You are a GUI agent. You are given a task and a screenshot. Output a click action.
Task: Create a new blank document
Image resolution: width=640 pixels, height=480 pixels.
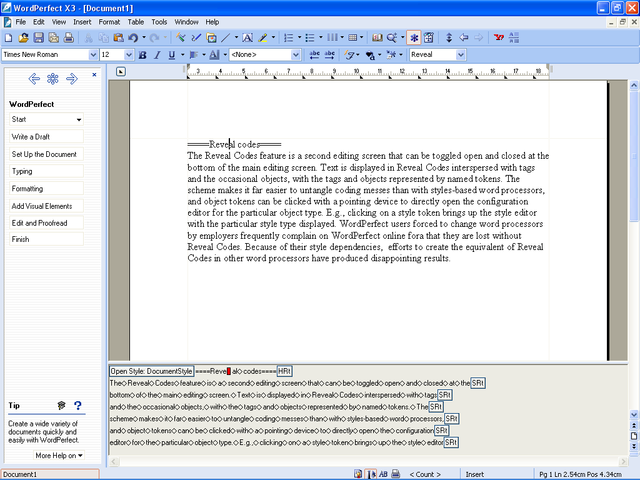[8, 38]
